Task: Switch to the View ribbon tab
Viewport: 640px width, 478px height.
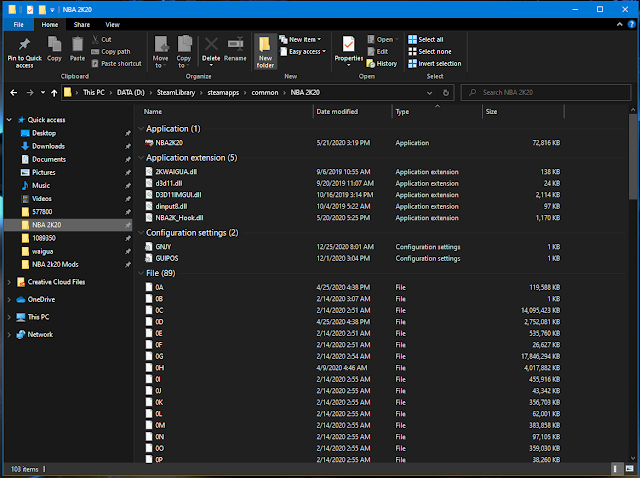Action: pyautogui.click(x=112, y=24)
